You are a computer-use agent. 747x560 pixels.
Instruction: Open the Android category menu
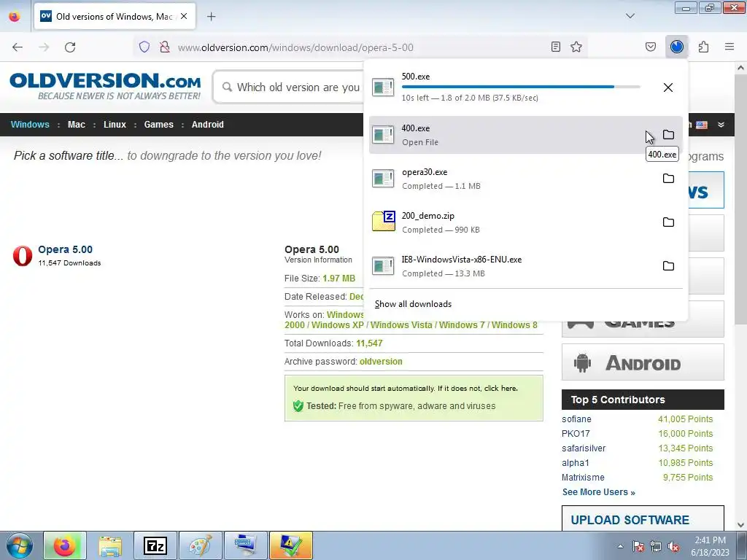[x=208, y=125]
